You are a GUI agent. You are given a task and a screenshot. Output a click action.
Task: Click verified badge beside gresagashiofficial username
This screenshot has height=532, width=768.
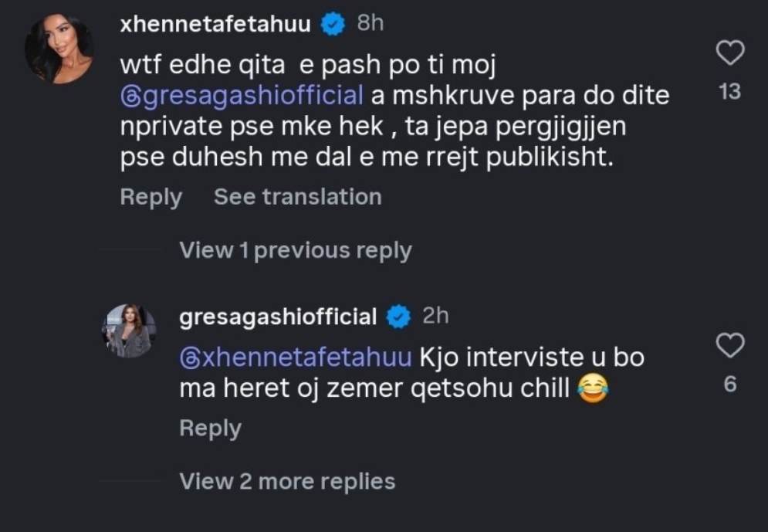[398, 317]
